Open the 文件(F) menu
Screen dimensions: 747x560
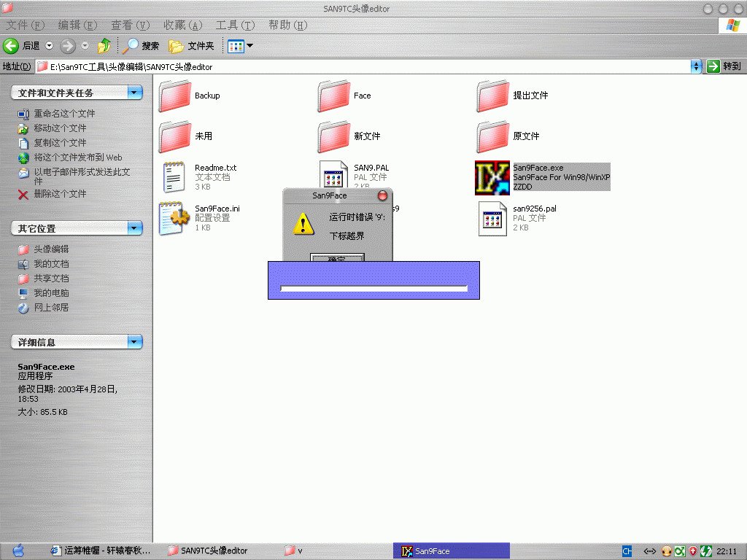click(25, 26)
